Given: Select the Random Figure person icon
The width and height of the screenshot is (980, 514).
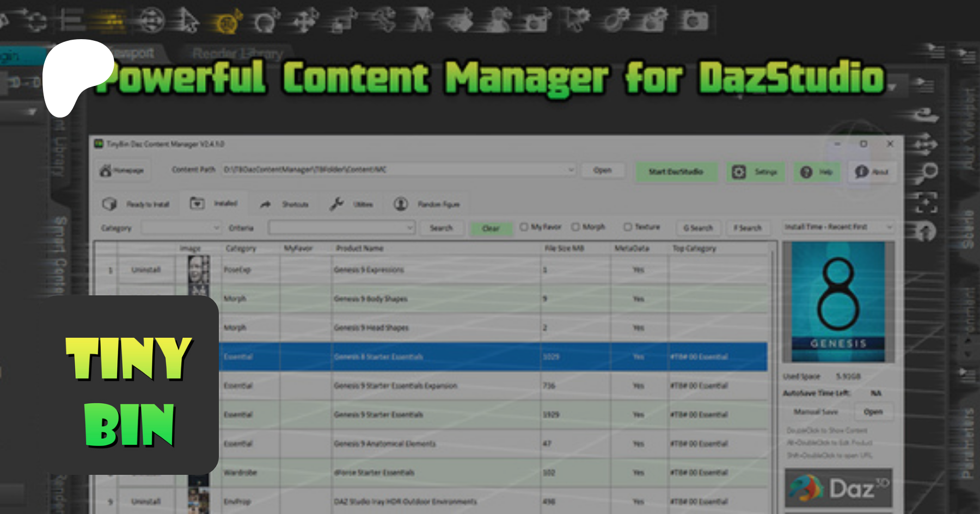Looking at the screenshot, I should point(401,204).
